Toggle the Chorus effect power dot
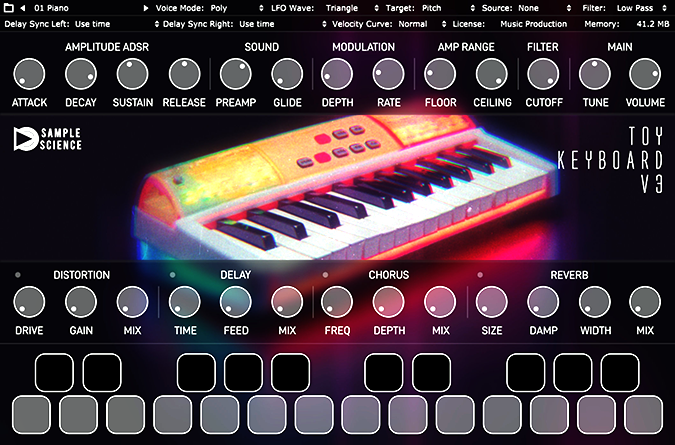 325,275
